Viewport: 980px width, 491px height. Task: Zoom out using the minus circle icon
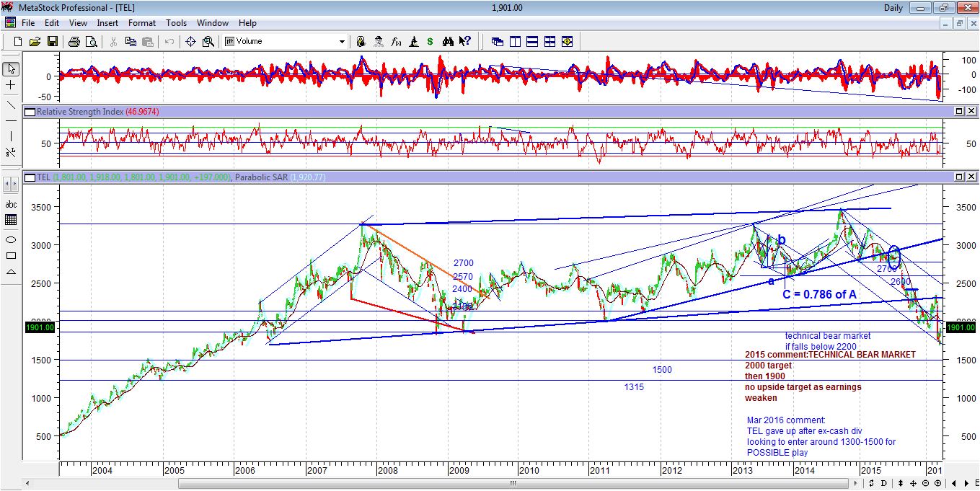[926, 483]
